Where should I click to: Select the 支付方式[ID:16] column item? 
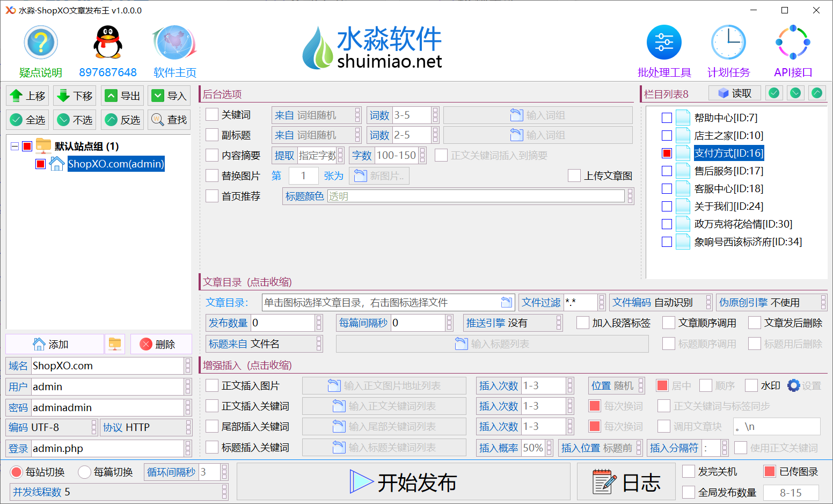(729, 153)
